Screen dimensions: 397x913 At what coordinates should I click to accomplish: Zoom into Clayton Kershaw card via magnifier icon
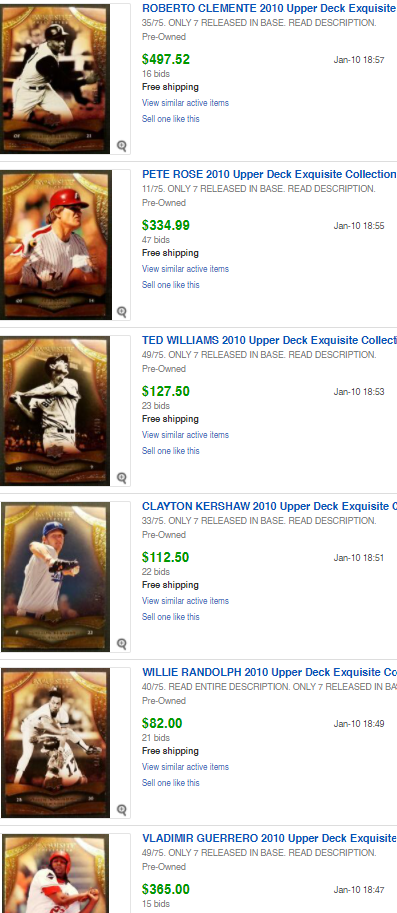[x=122, y=643]
